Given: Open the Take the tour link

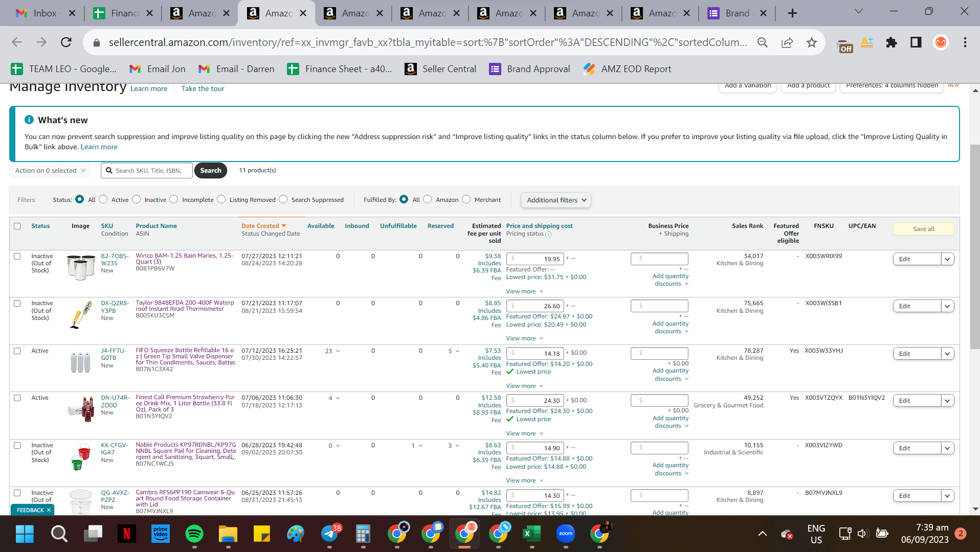Looking at the screenshot, I should 203,89.
